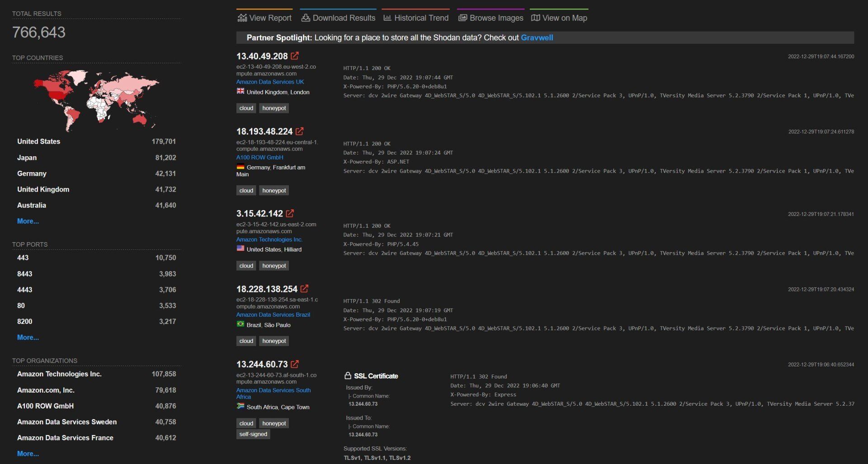Click external link icon for 3.15.42.142

[290, 213]
